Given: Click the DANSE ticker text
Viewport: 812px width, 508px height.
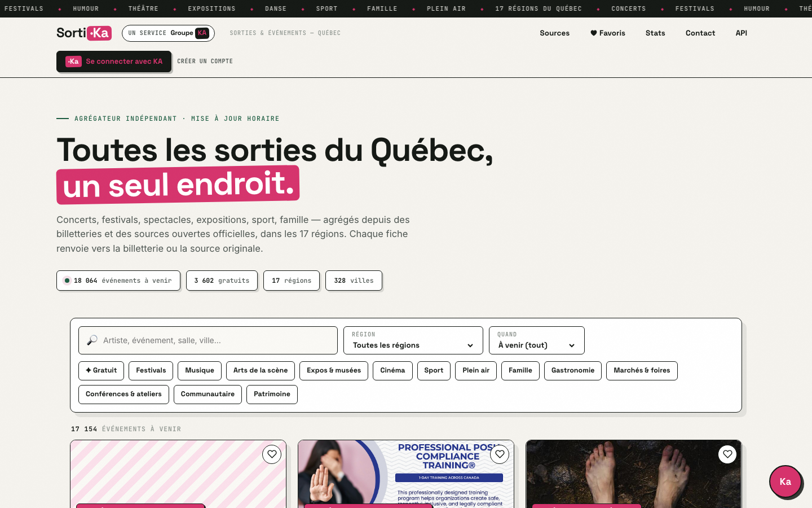Looking at the screenshot, I should [276, 9].
